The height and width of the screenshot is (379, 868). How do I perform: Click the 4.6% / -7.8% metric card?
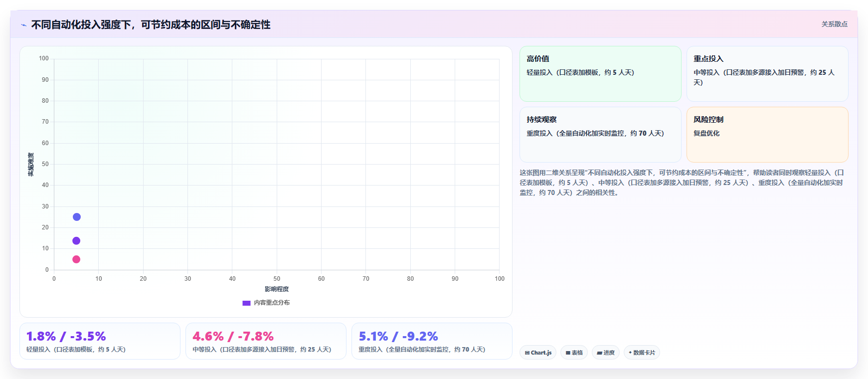pos(266,341)
